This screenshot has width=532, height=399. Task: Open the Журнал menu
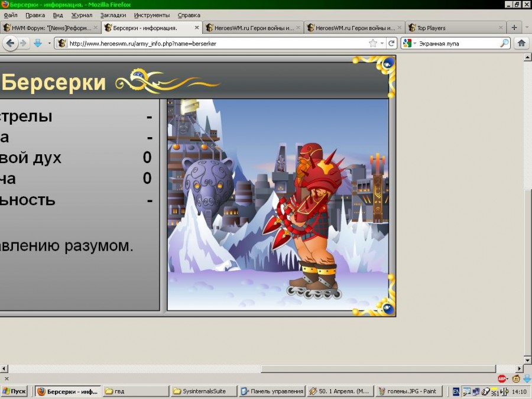(82, 15)
